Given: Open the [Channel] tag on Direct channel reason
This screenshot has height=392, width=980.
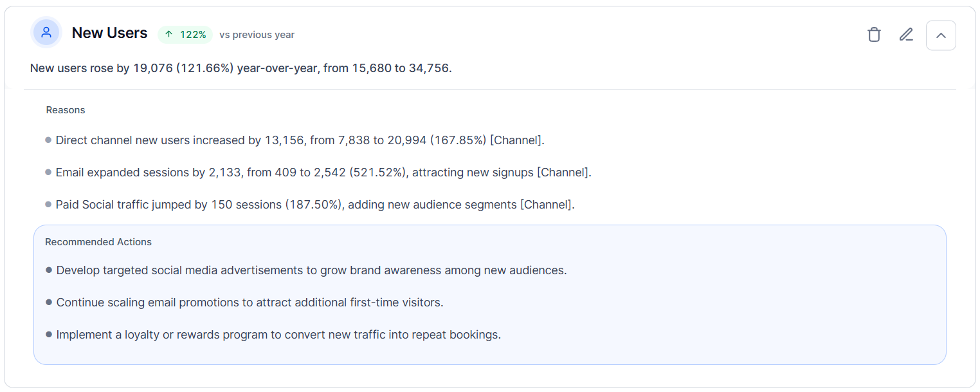Looking at the screenshot, I should (517, 140).
